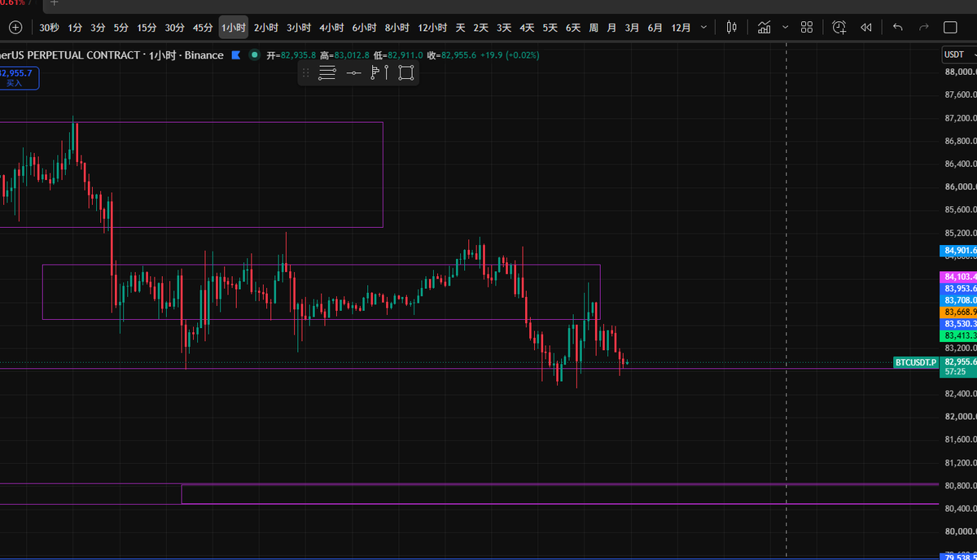Select the active 1小时 timeframe
This screenshot has width=977, height=560.
(x=234, y=28)
